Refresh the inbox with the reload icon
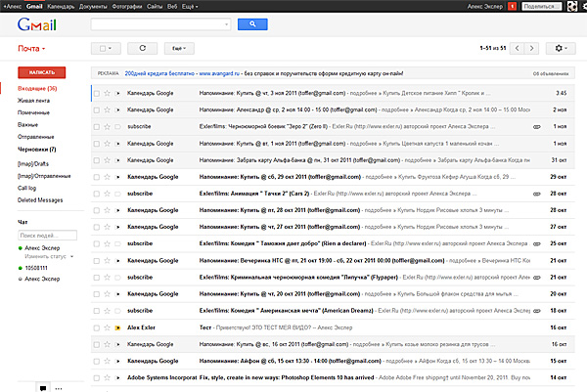The image size is (587, 392). [x=143, y=47]
